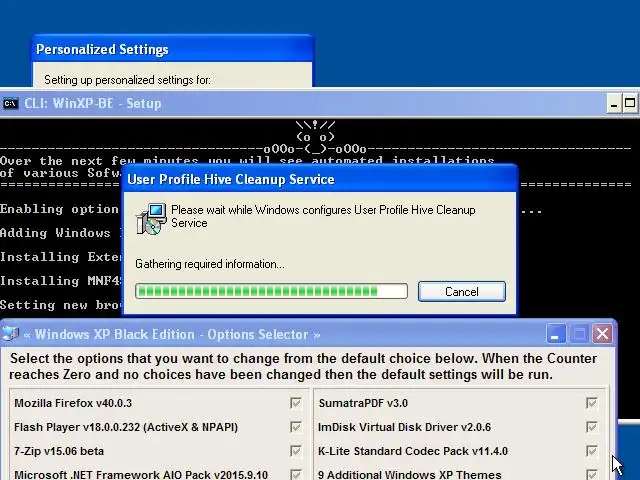Toggle Mozilla Firefox v40.0.3 checkbox
This screenshot has height=480, width=640.
click(296, 403)
